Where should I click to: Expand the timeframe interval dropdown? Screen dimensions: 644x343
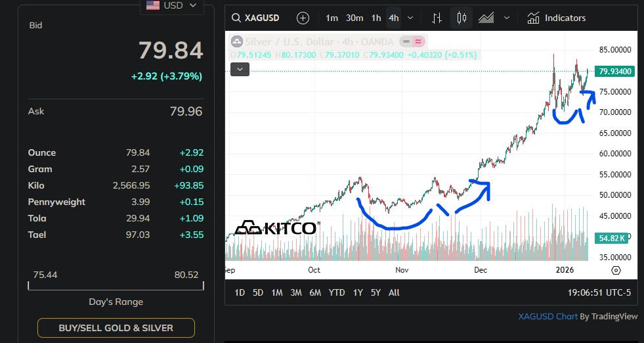(410, 18)
